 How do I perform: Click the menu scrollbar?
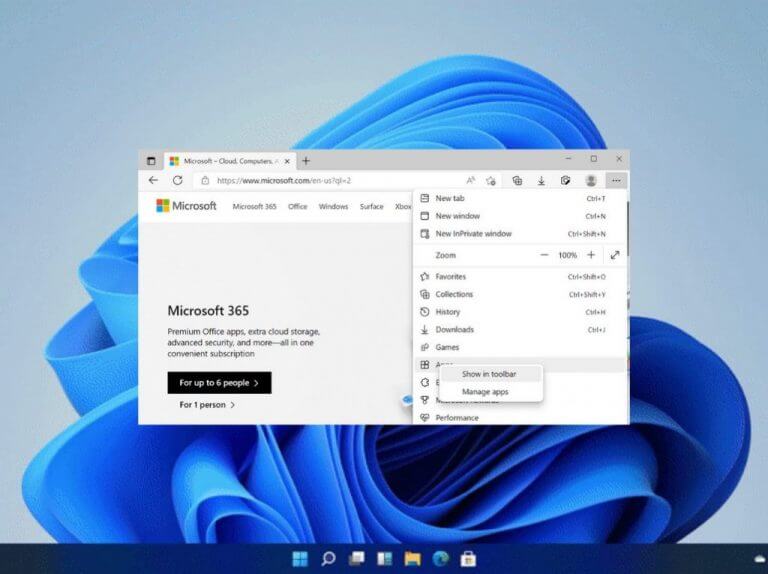627,228
